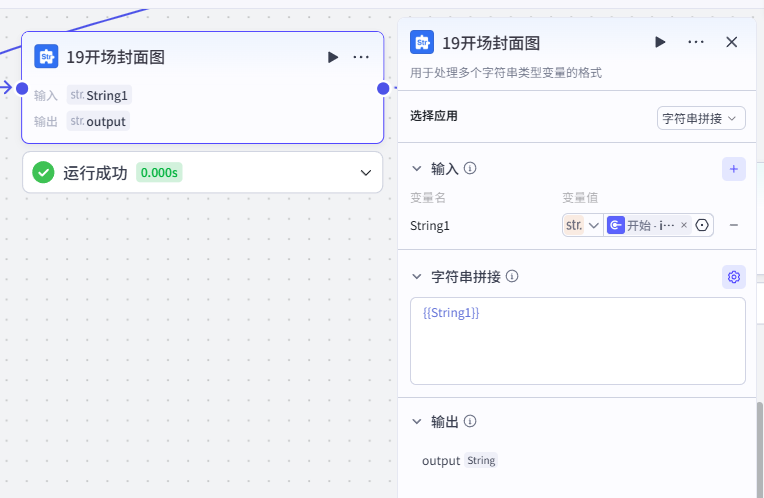Image resolution: width=764 pixels, height=498 pixels.
Task: Delete the String1 input row with the minus icon
Action: point(734,225)
